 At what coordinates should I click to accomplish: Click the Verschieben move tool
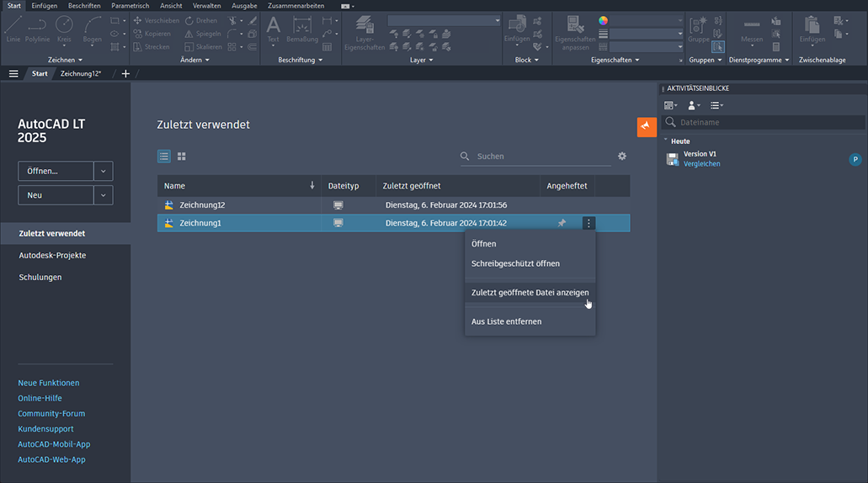[x=156, y=20]
